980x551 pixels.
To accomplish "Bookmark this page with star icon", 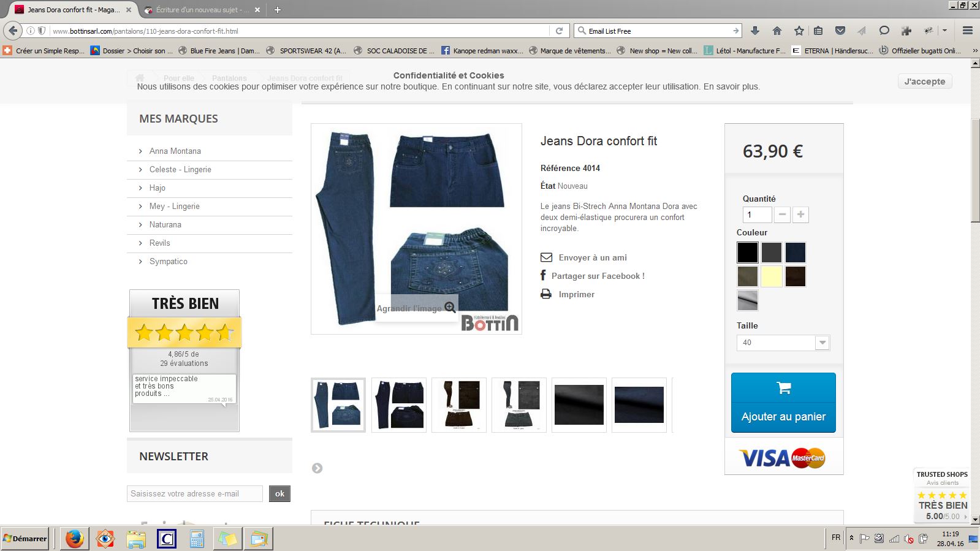I will point(799,31).
